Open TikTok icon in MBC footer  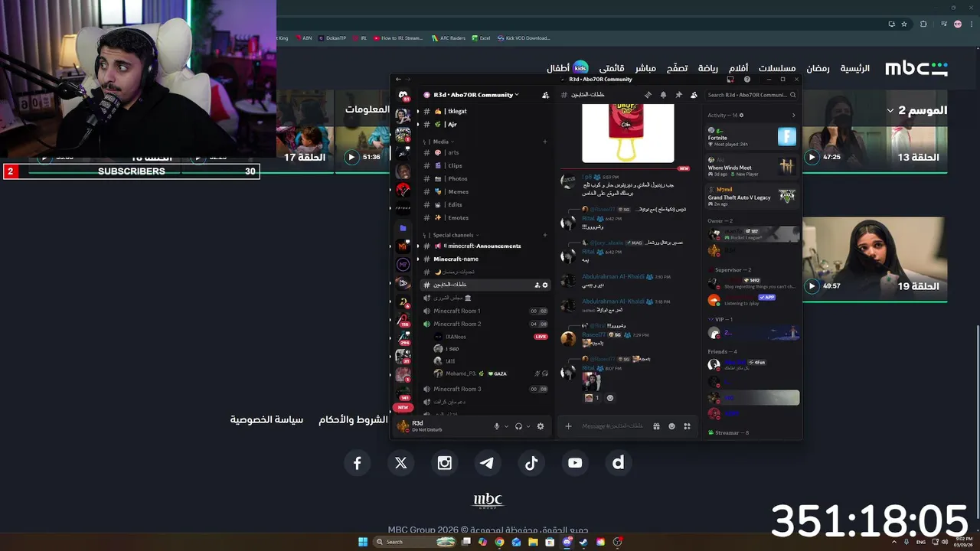(531, 462)
